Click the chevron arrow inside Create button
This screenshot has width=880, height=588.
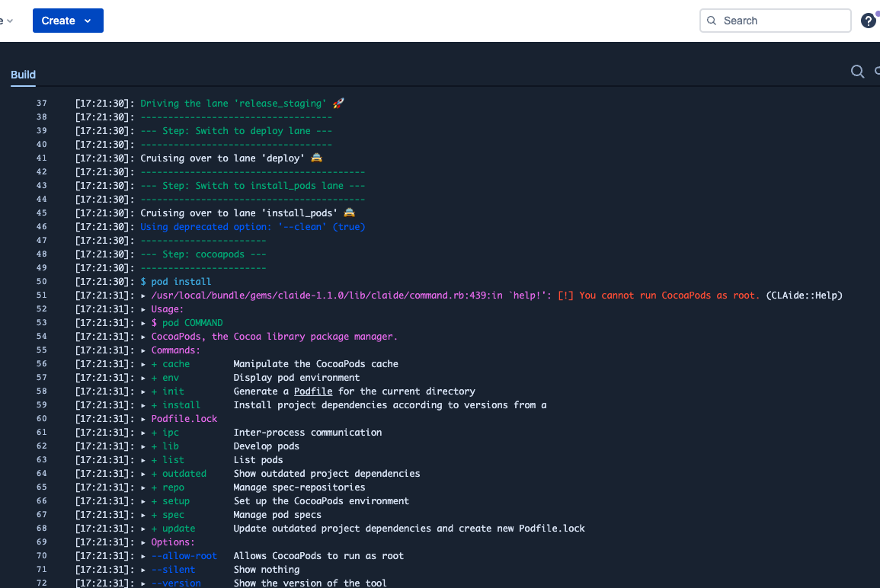(x=88, y=21)
